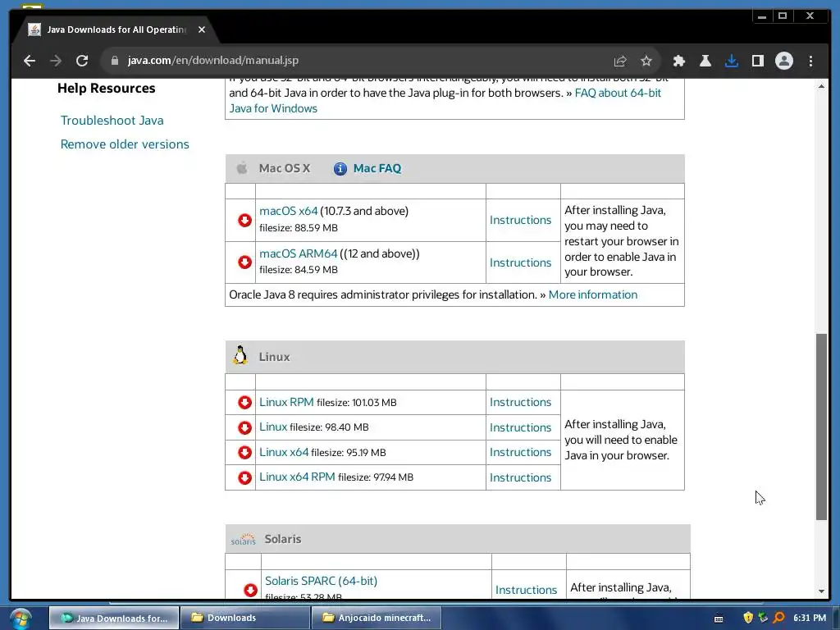Download macOS ARM64 link

pyautogui.click(x=299, y=253)
